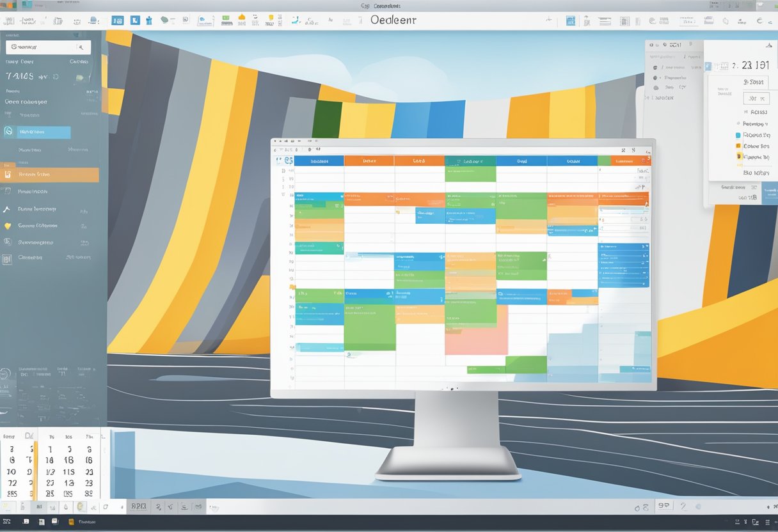Click the magnifier icon inside the sidebar search box
The height and width of the screenshot is (532, 778).
[81, 47]
